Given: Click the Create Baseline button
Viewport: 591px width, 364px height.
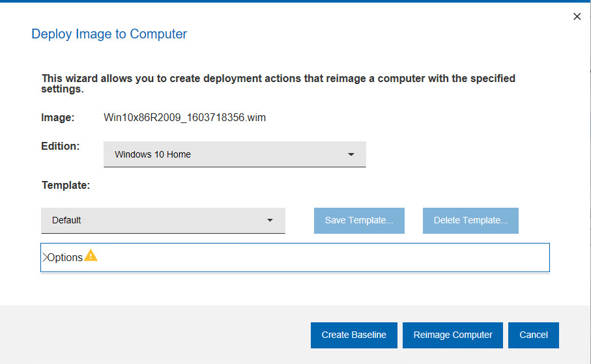Looking at the screenshot, I should [354, 335].
